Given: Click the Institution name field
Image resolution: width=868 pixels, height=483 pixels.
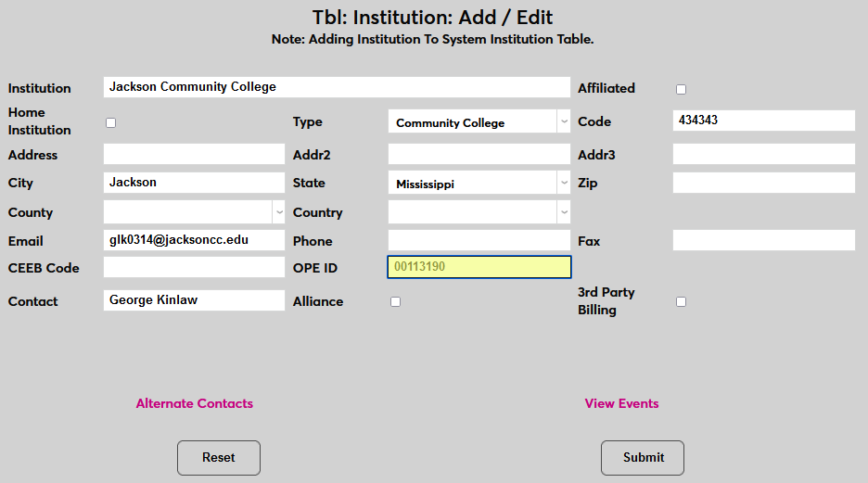Looking at the screenshot, I should click(337, 87).
